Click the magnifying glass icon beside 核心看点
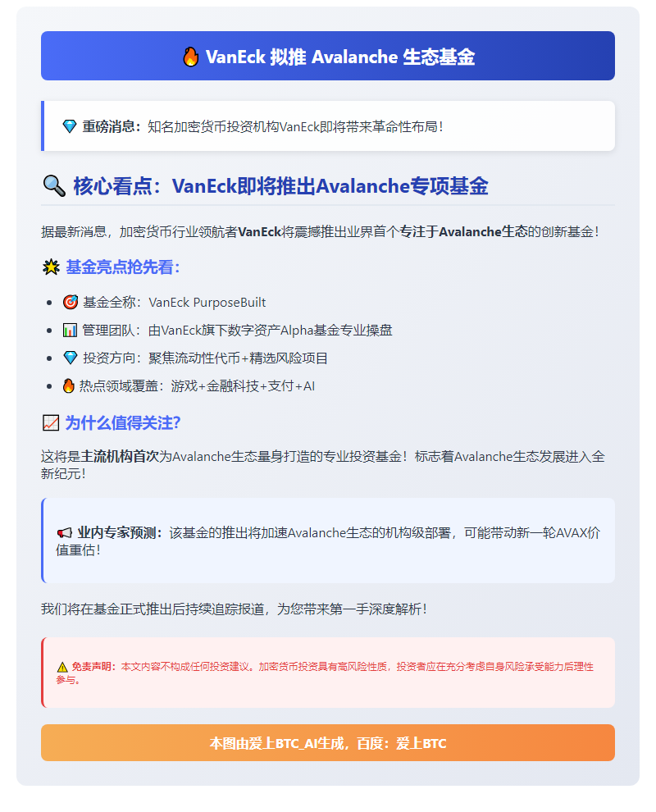The image size is (656, 812). click(54, 186)
